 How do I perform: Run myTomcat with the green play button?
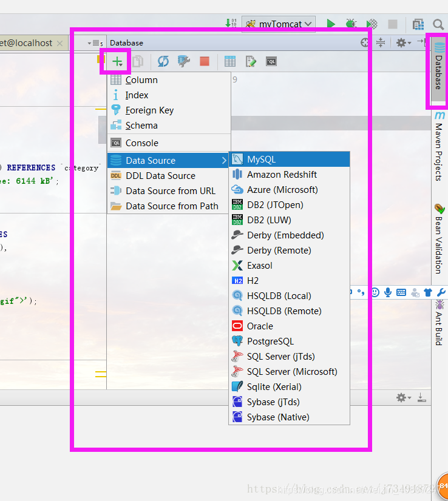point(331,24)
